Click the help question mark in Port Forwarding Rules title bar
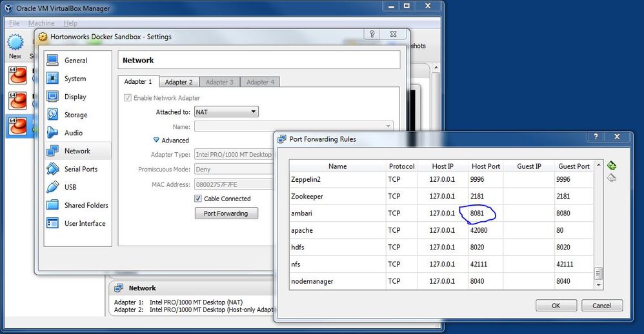The width and height of the screenshot is (644, 334). pyautogui.click(x=596, y=137)
